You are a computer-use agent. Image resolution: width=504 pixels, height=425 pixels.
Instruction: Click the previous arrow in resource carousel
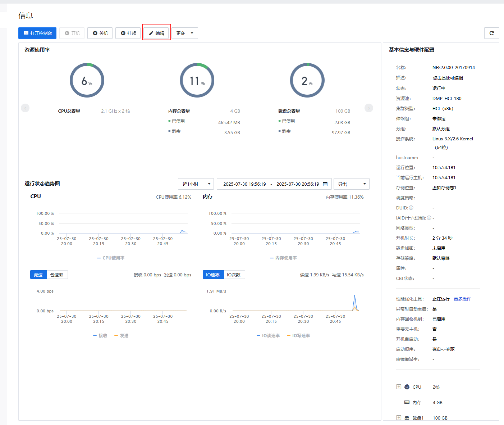(x=25, y=108)
